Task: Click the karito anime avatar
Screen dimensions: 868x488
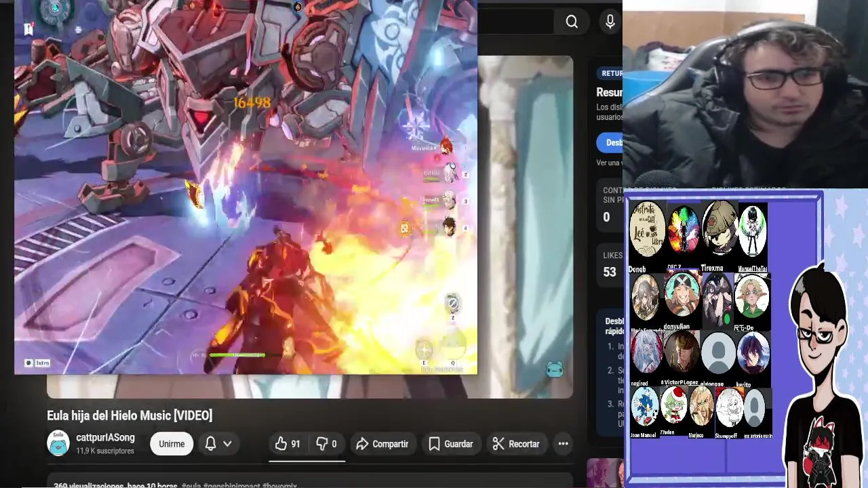Action: [x=753, y=353]
